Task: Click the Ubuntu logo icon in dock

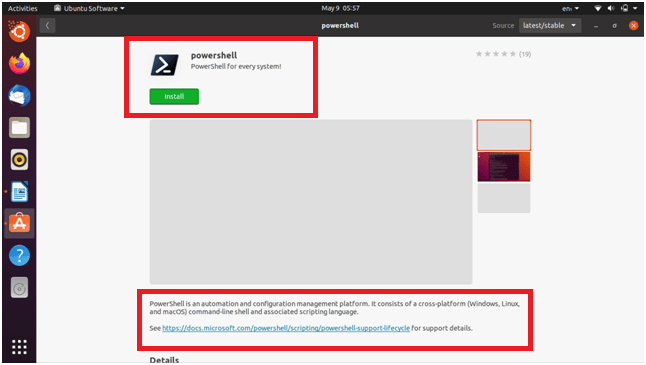Action: click(19, 31)
